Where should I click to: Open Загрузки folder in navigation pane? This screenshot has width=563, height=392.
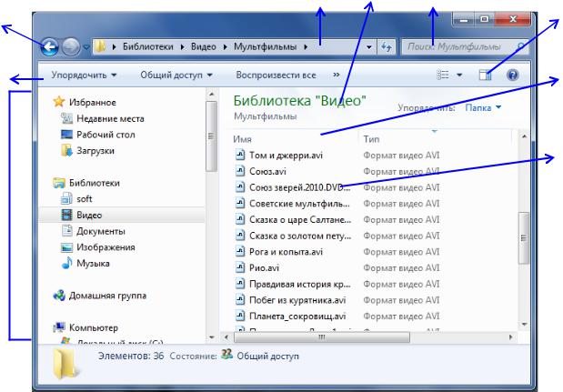click(96, 150)
